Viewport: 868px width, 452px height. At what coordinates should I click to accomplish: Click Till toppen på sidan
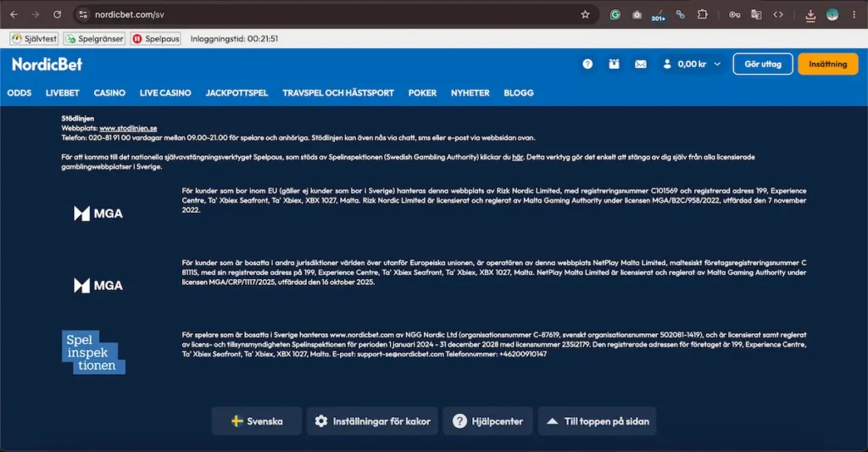[598, 421]
